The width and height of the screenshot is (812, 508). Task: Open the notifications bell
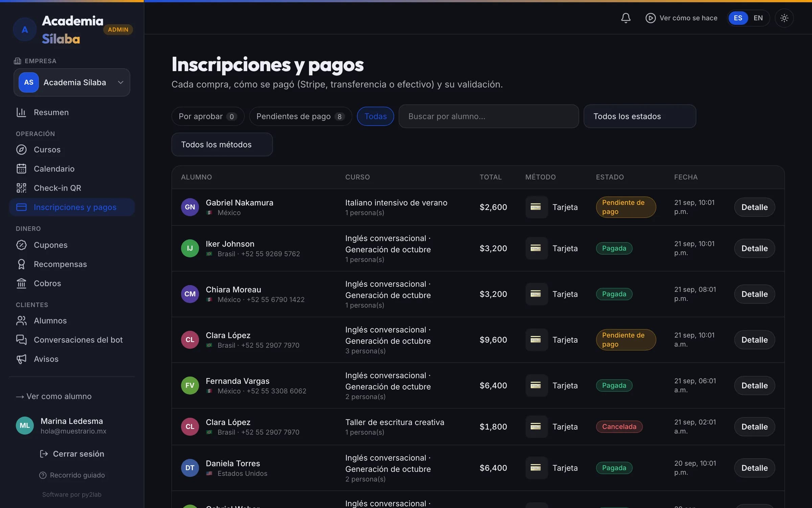point(626,18)
